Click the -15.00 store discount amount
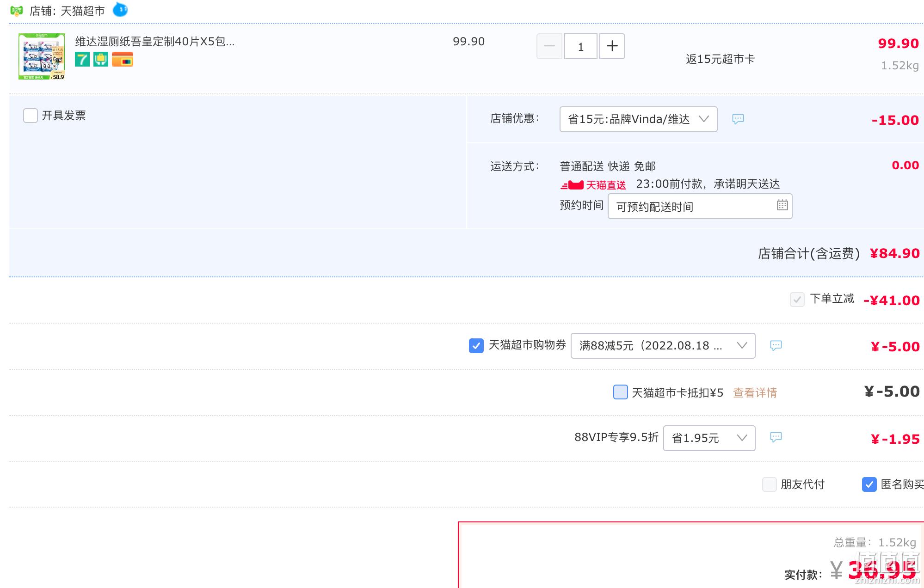The width and height of the screenshot is (924, 588). 895,120
